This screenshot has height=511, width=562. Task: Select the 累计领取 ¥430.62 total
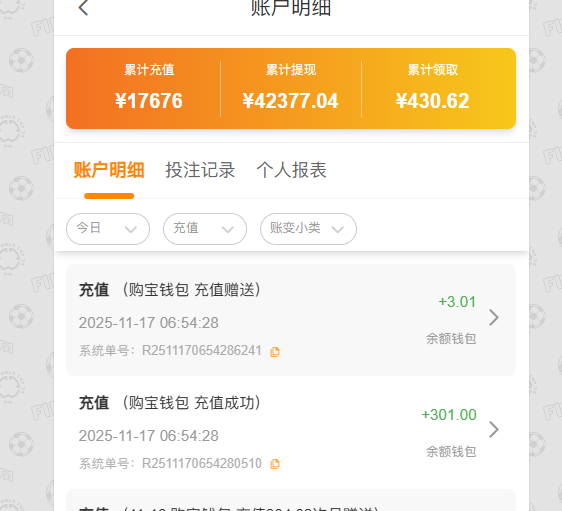[433, 89]
